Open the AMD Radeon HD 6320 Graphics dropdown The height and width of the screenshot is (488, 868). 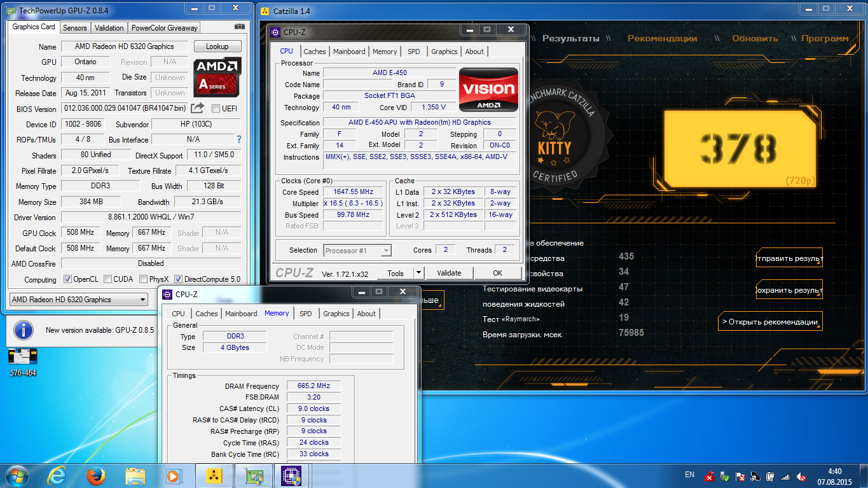point(79,300)
